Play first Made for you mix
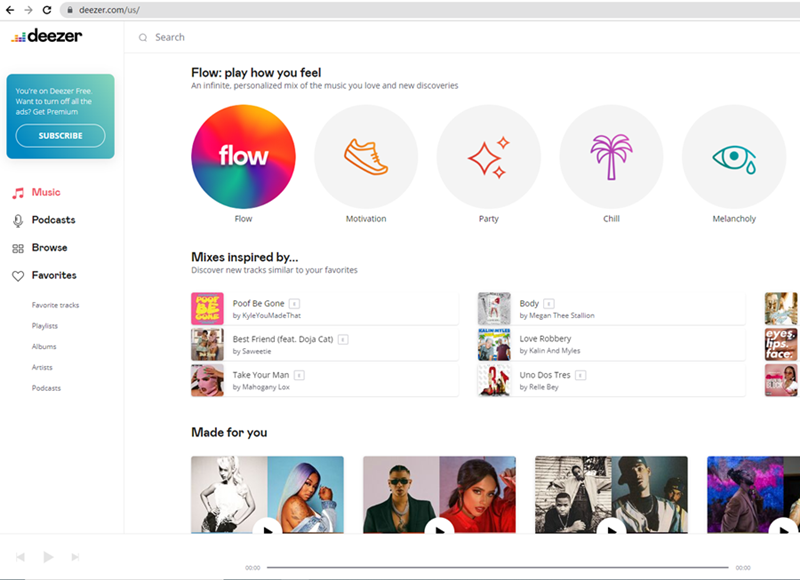The image size is (800, 580). 267,528
